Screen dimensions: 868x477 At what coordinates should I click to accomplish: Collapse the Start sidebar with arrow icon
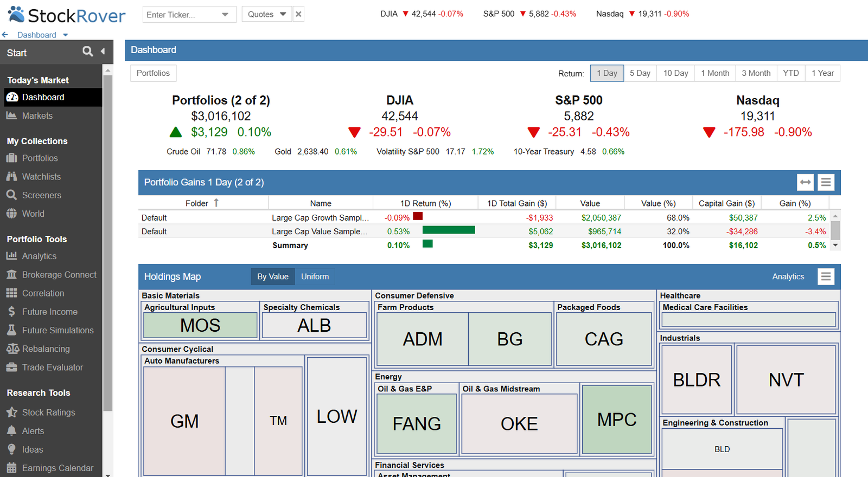103,51
